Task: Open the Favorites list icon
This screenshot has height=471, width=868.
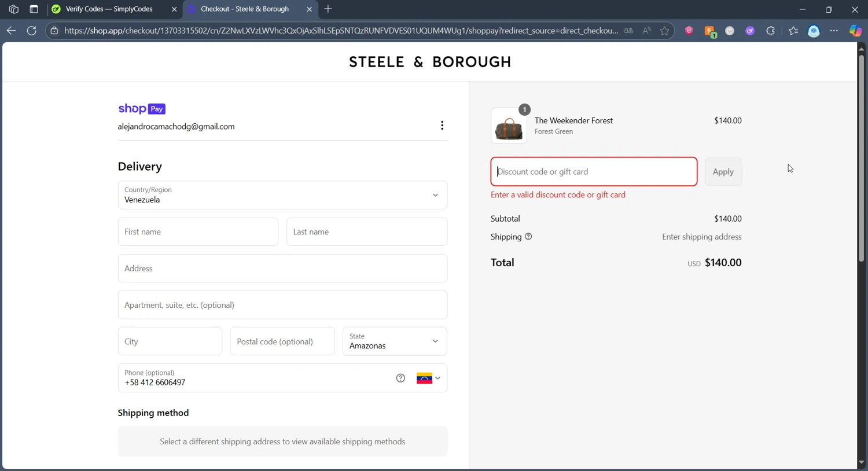Action: click(x=793, y=31)
